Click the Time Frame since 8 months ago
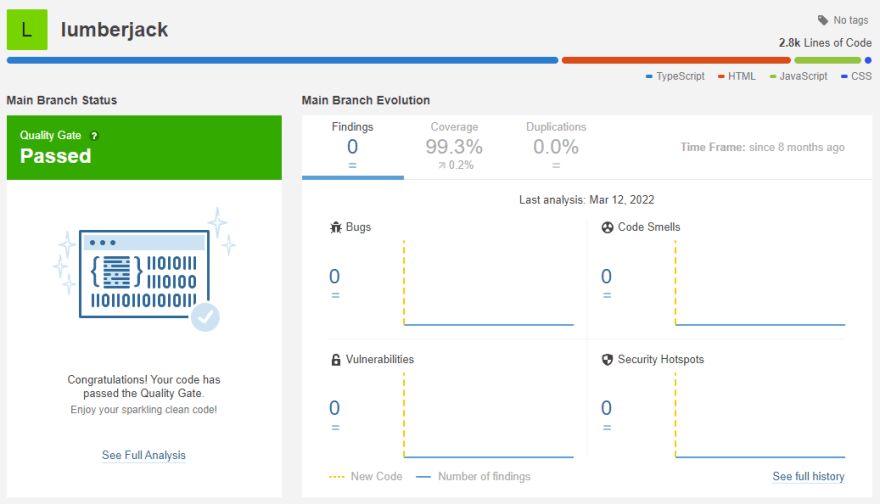Screen dimensions: 880x504 tap(762, 147)
